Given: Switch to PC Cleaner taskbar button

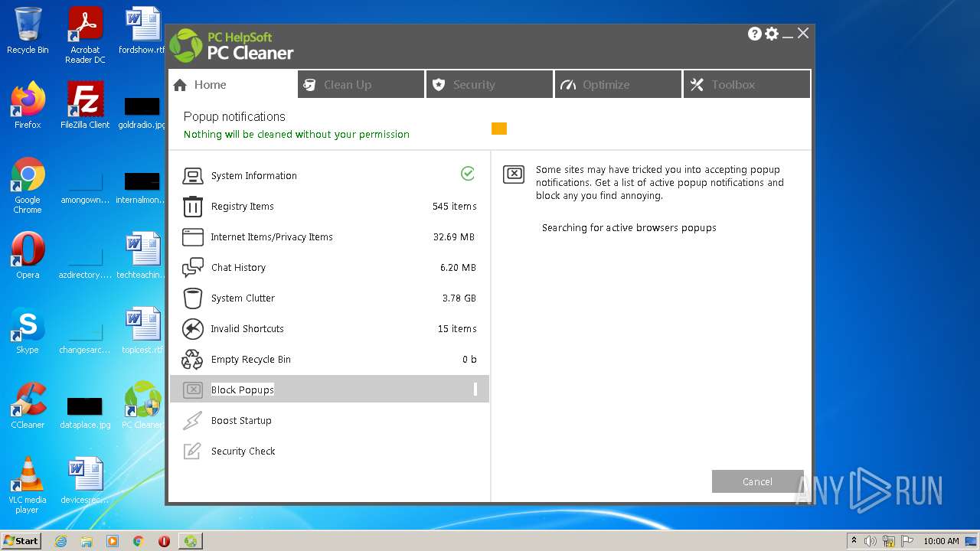Looking at the screenshot, I should [x=190, y=541].
